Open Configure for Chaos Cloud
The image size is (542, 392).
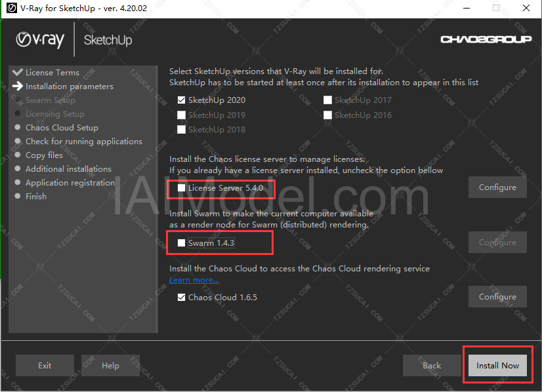497,296
